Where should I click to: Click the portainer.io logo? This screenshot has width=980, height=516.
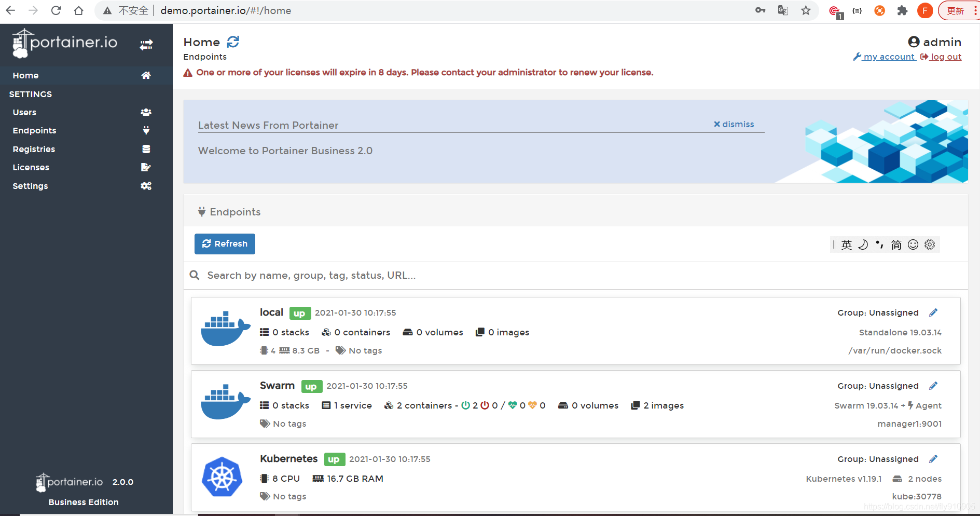[65, 43]
